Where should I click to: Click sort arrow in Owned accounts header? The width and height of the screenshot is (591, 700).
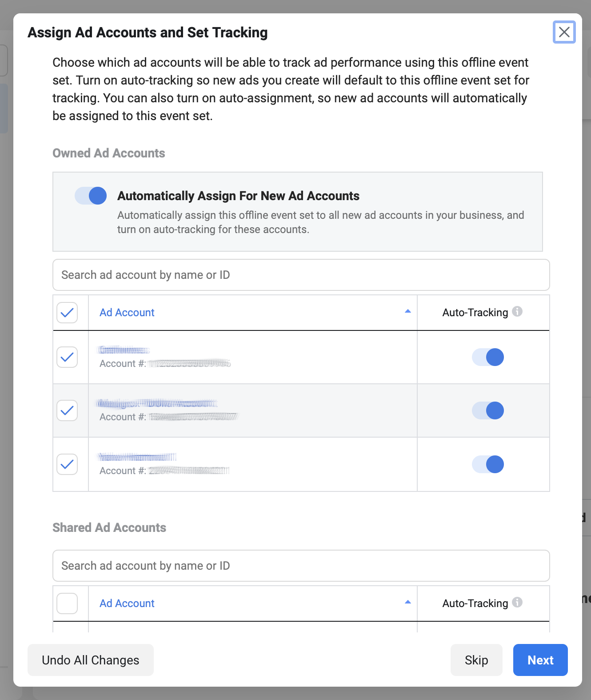point(407,311)
